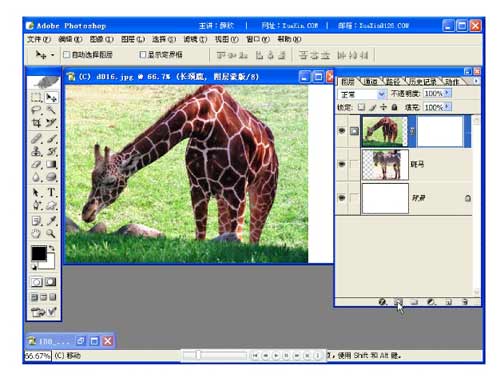This screenshot has height=386, width=500.
Task: Open the layer blend mode dropdown
Action: click(362, 94)
